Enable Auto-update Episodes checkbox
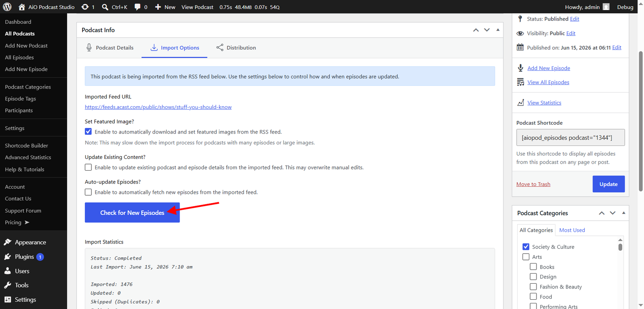 (x=88, y=192)
